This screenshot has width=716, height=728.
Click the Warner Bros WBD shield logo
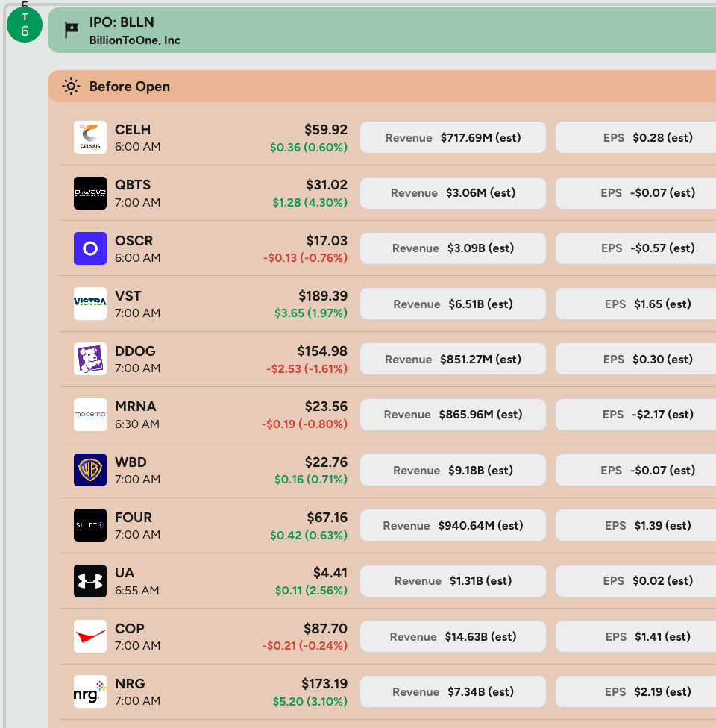click(x=90, y=470)
